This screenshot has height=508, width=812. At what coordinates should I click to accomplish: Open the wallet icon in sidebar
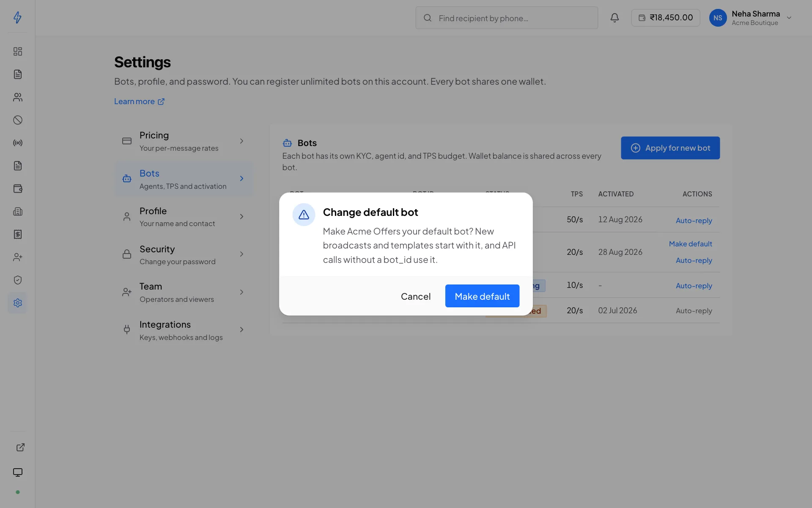pos(17,189)
